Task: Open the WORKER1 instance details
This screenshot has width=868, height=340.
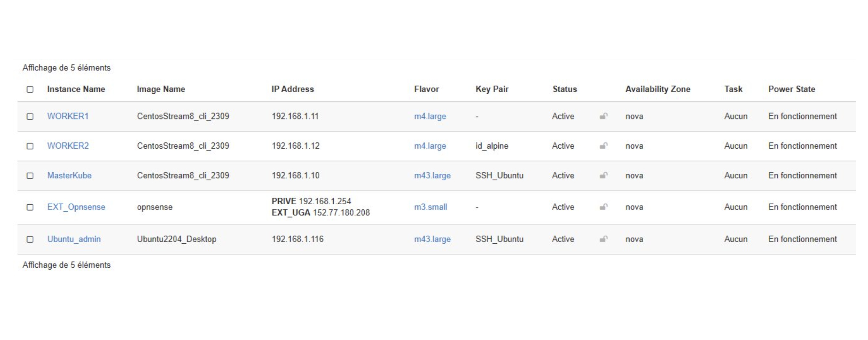Action: (69, 116)
